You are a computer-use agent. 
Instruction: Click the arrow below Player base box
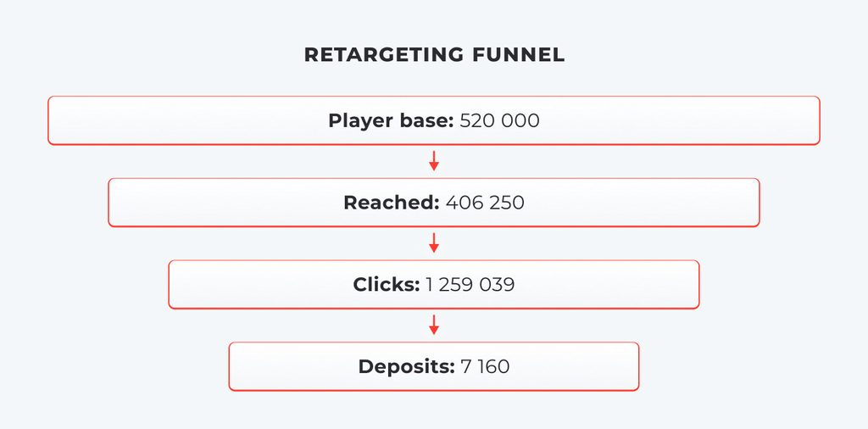coord(434,160)
